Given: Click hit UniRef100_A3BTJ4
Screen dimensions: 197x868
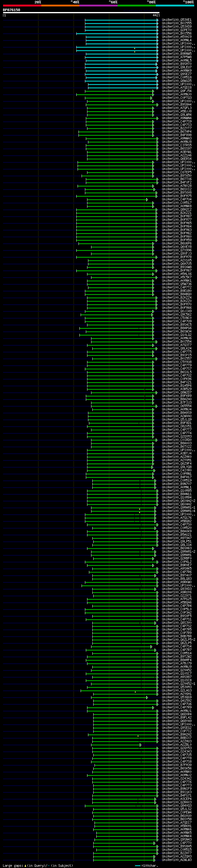Looking at the screenshot, I should click(x=176, y=454).
